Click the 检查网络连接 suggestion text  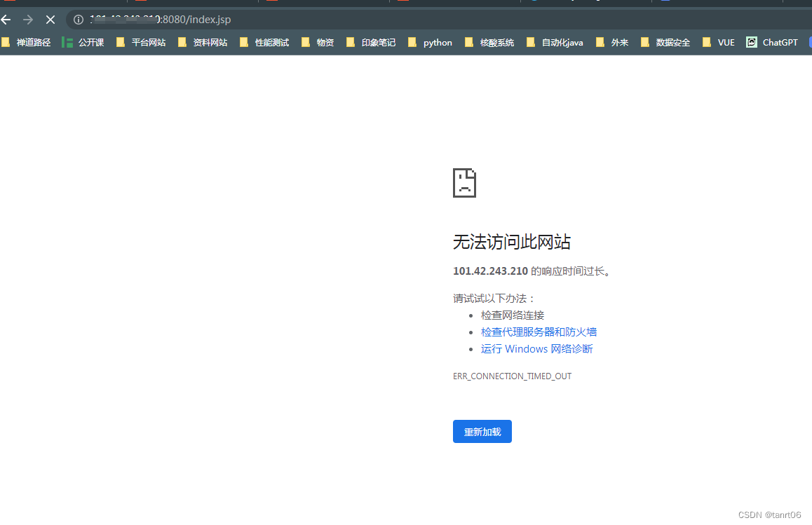[x=512, y=315]
